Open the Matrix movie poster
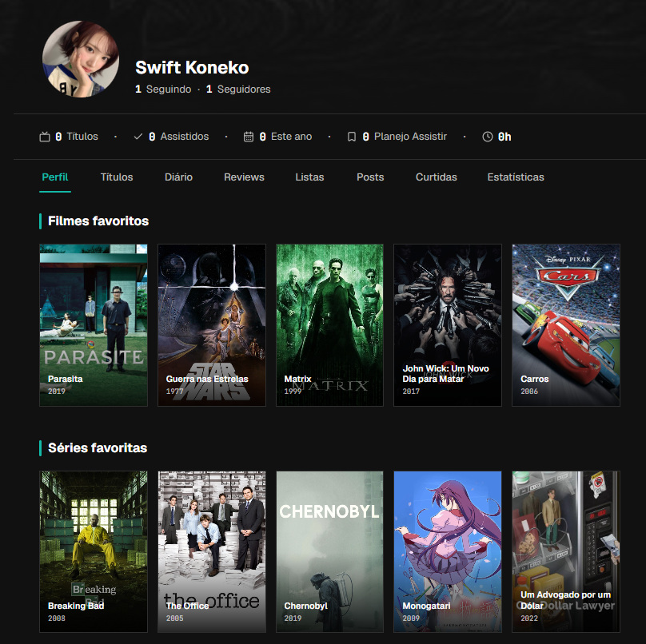This screenshot has width=646, height=644. (x=329, y=325)
